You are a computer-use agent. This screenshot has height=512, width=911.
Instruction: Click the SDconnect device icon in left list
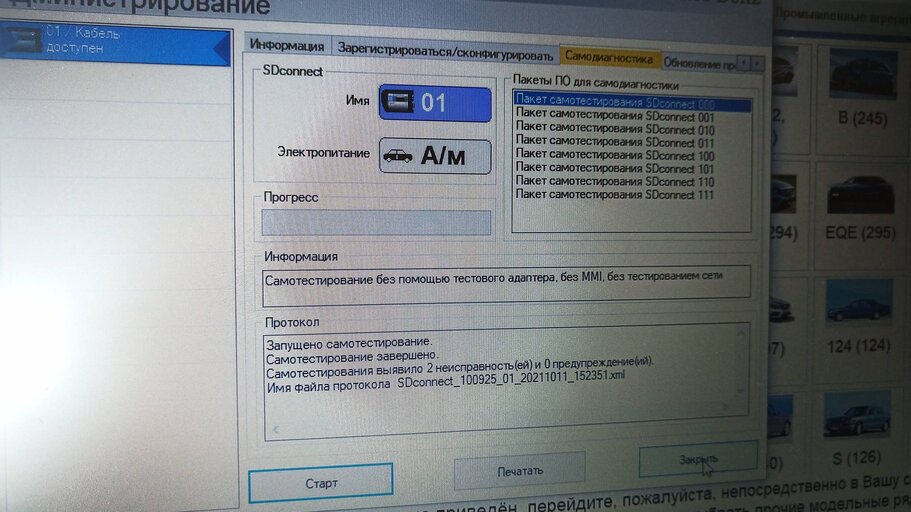pyautogui.click(x=22, y=40)
